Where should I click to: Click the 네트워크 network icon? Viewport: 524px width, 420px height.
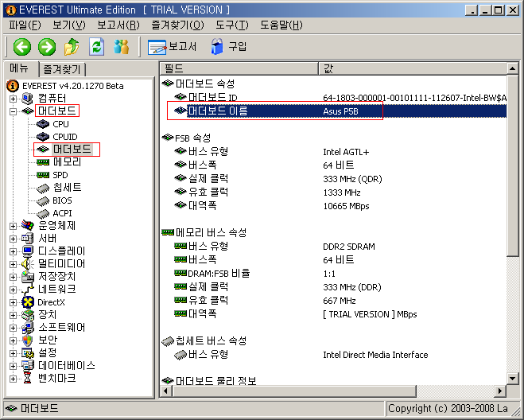[x=27, y=290]
